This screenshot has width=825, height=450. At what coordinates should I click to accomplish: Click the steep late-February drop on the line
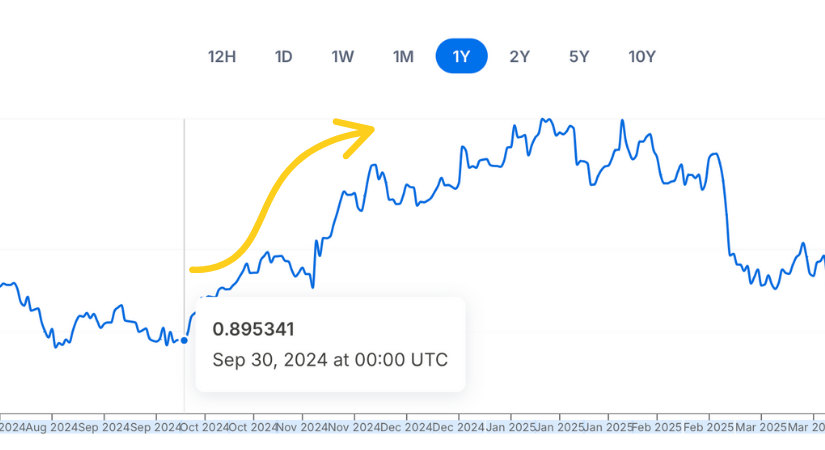727,211
